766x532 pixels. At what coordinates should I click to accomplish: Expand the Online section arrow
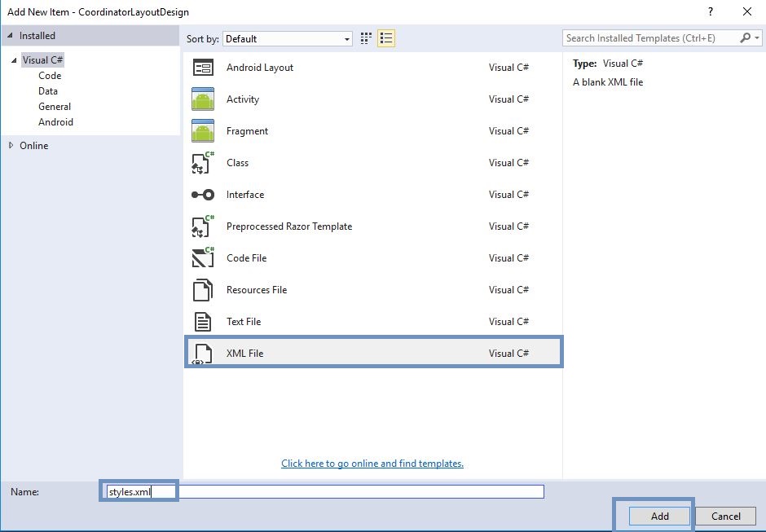pos(11,145)
